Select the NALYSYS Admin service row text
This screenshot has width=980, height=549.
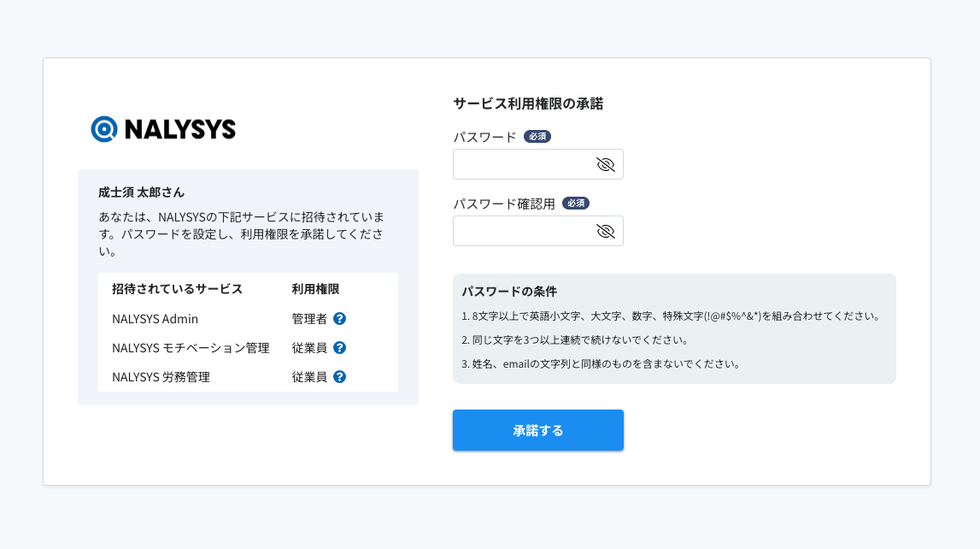pos(155,319)
